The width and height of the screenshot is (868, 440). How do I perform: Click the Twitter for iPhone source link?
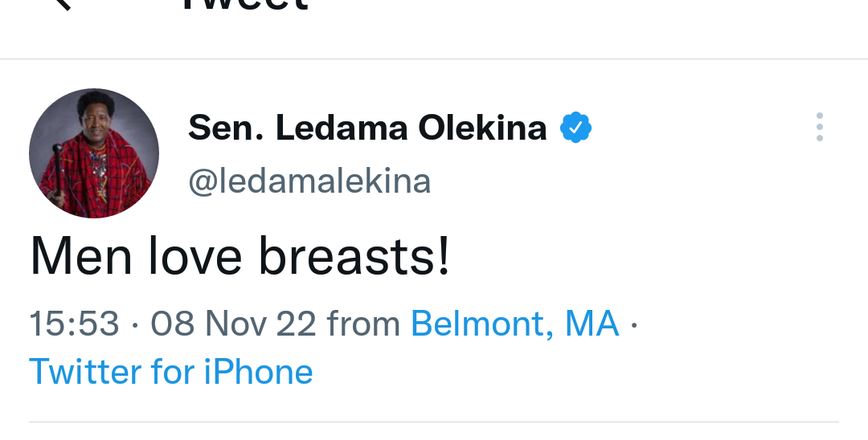(171, 372)
